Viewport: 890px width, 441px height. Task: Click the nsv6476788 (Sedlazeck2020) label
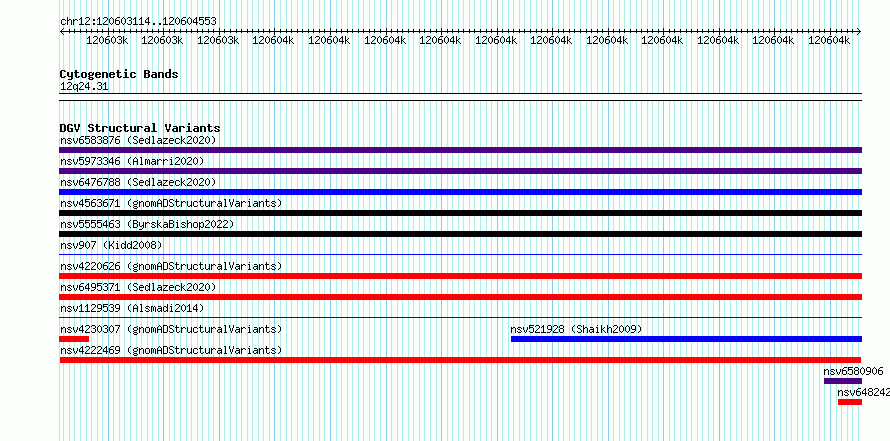coord(138,182)
